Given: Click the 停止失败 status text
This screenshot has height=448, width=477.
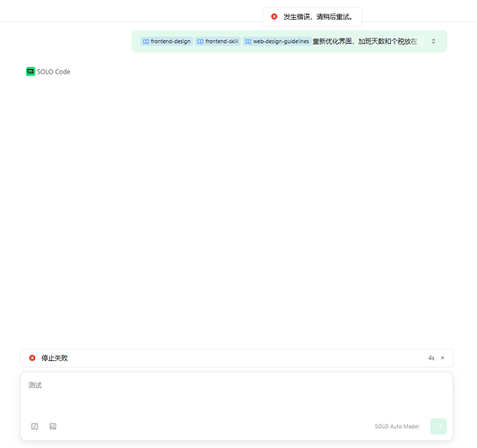Looking at the screenshot, I should [x=55, y=358].
